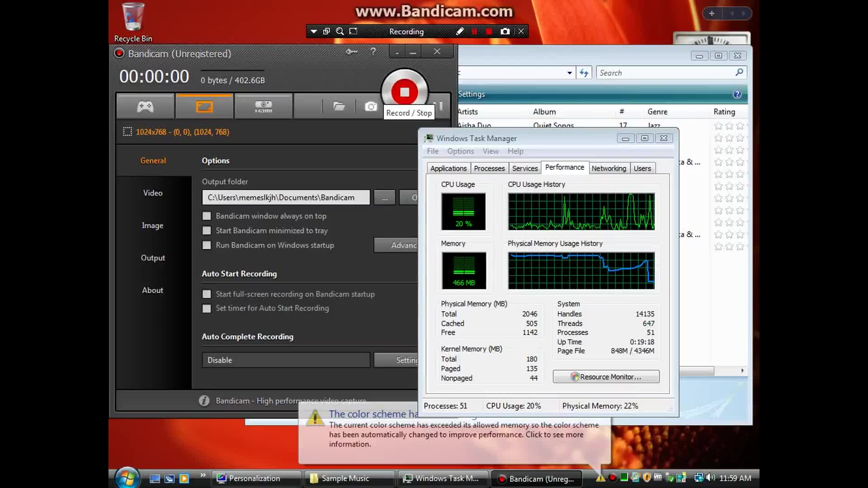The height and width of the screenshot is (488, 868).
Task: Open the Windows Start orb
Action: pyautogui.click(x=127, y=478)
